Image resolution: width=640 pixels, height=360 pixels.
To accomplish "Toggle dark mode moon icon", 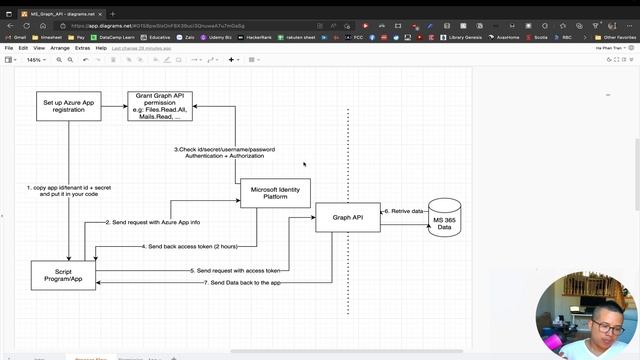I will [609, 60].
